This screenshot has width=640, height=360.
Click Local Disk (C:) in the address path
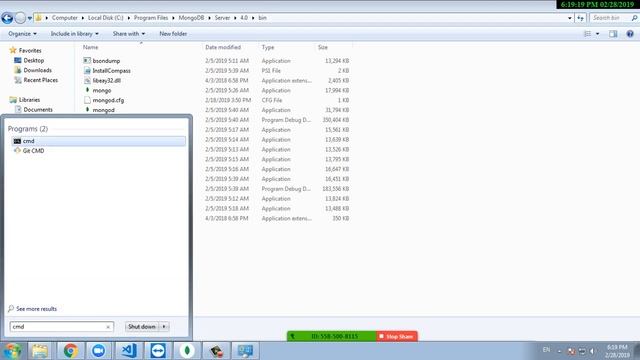coord(105,18)
